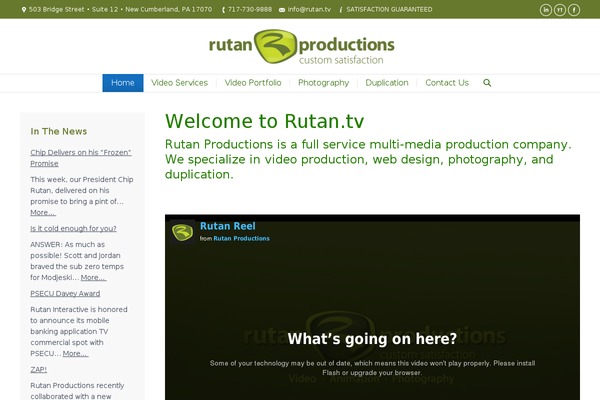
Task: Open 'Is it cold enough for you?' article
Action: [73, 229]
